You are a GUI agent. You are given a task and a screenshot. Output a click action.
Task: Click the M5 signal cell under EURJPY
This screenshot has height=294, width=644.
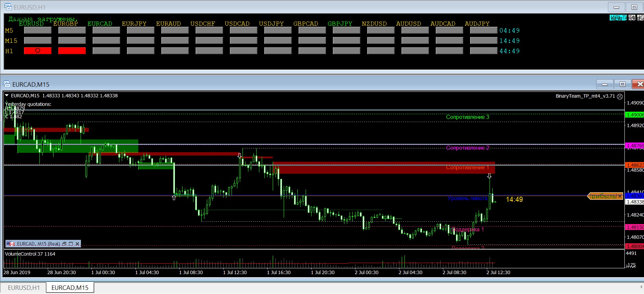pyautogui.click(x=141, y=30)
